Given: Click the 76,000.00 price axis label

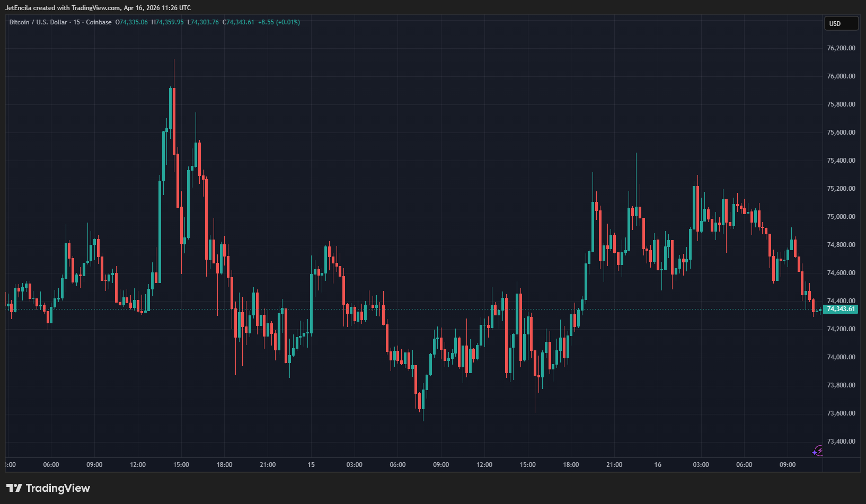Looking at the screenshot, I should (841, 76).
